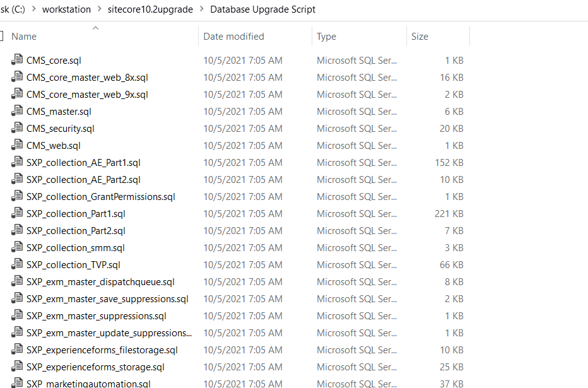Click the SXP_collection_smm.sql file icon
This screenshot has width=588, height=388.
click(x=17, y=247)
